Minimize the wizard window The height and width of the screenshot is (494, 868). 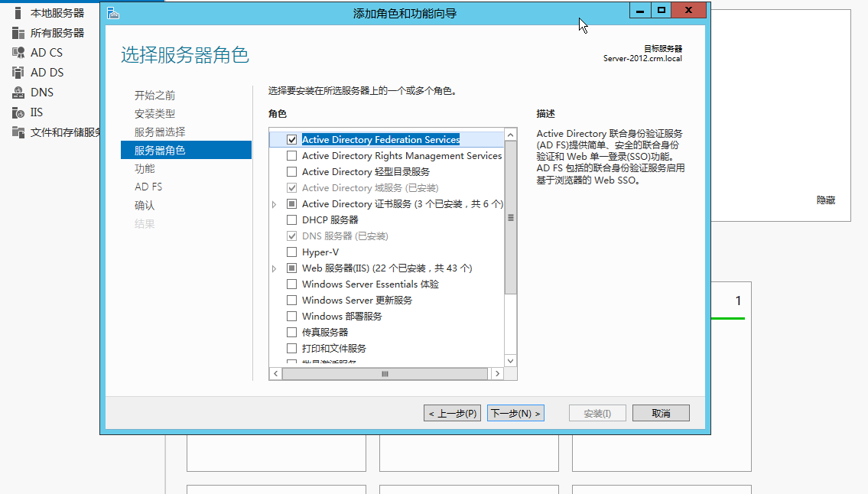point(640,10)
